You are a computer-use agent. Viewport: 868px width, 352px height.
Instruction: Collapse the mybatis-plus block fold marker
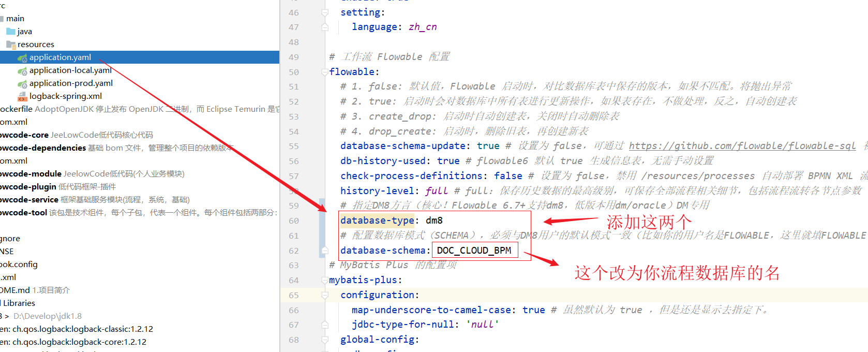(x=325, y=280)
